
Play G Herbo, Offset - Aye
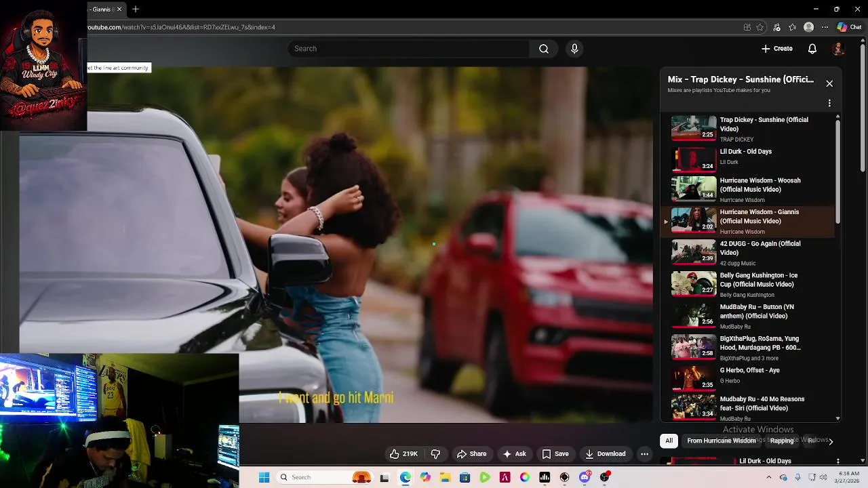[749, 379]
